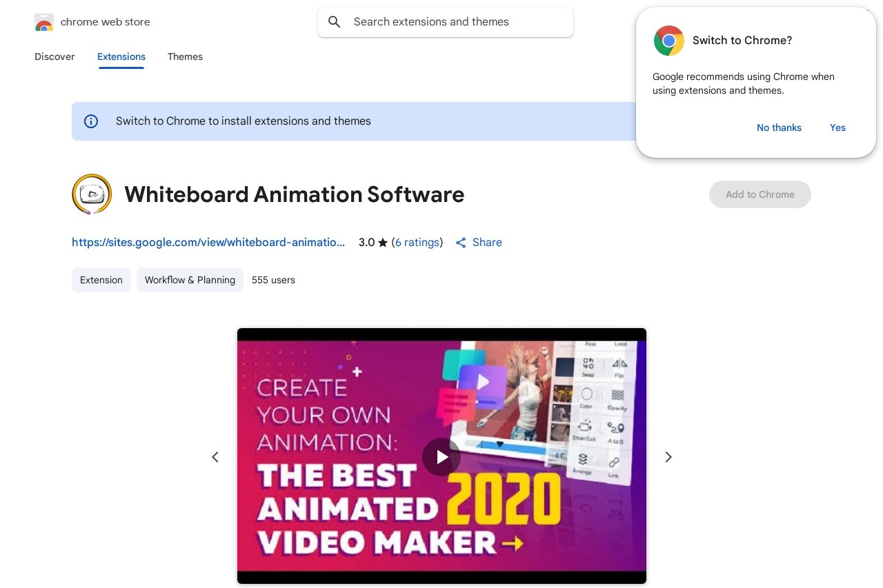Click the 'Google recommends using Chrome' popup message

coord(744,83)
